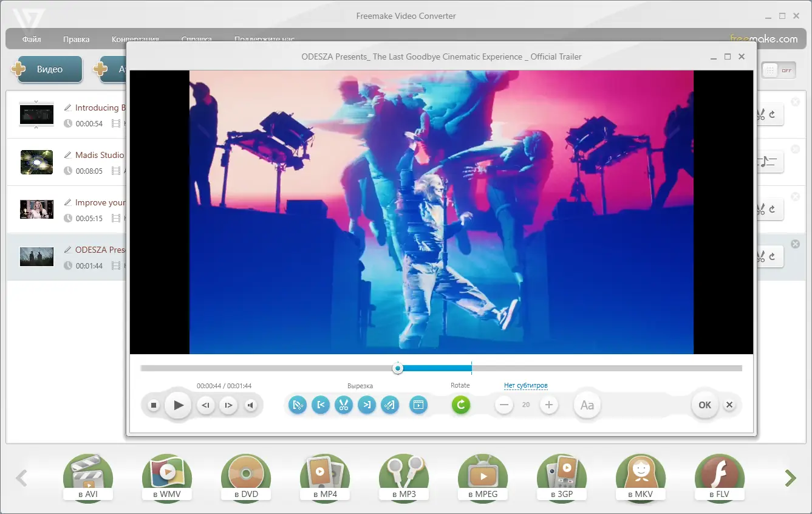Click the Aa subtitle font icon

point(587,405)
